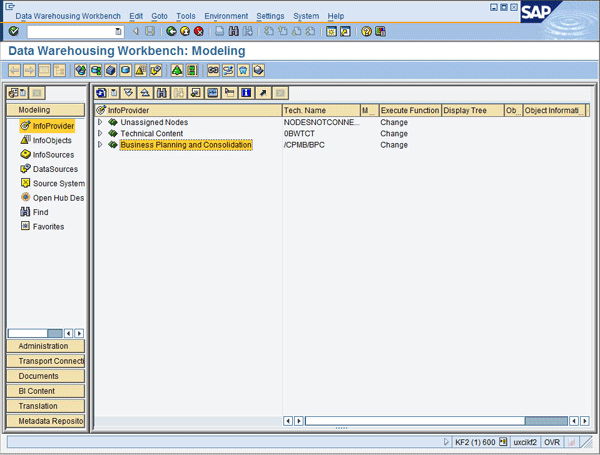Screen dimensions: 600x455
Task: Select DataSources in the Modeling panel
Action: 55,169
